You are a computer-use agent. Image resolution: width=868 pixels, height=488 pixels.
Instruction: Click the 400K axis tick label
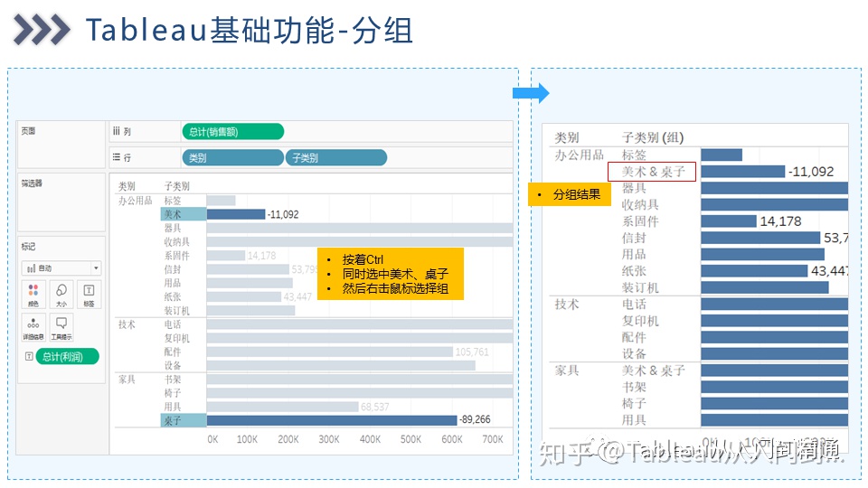tap(370, 439)
